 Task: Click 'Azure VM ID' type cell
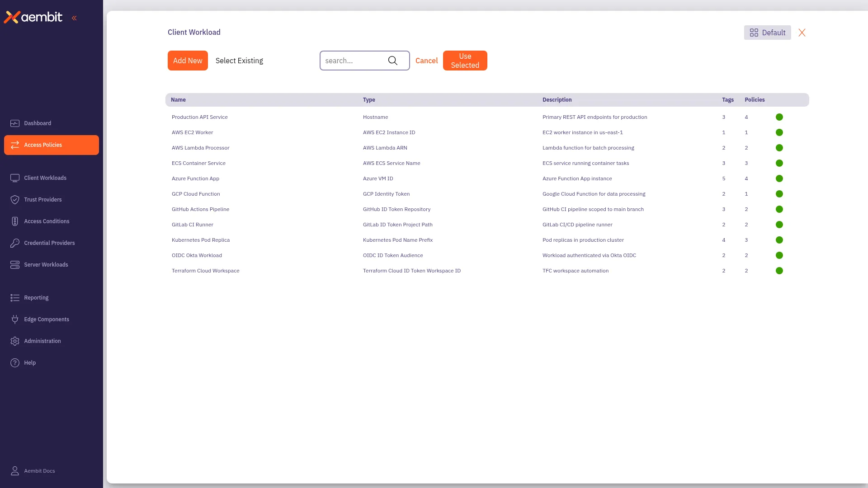378,178
